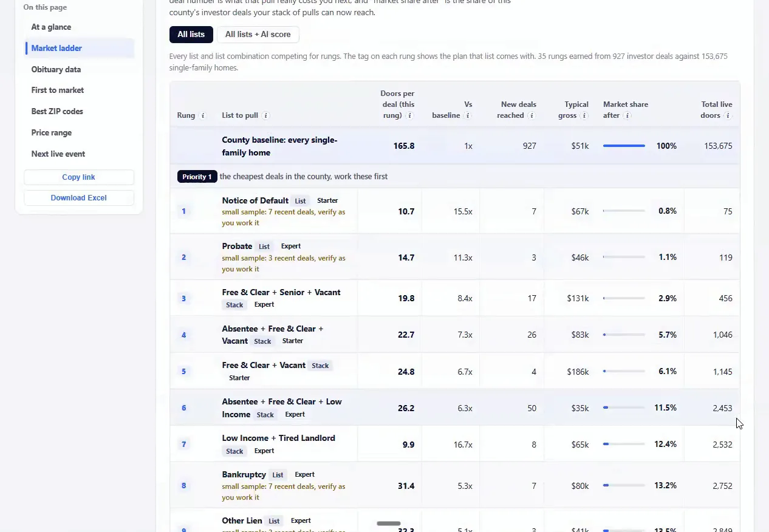Click the small sample warning under Bankruptcy
The width and height of the screenshot is (769, 532).
pyautogui.click(x=284, y=492)
